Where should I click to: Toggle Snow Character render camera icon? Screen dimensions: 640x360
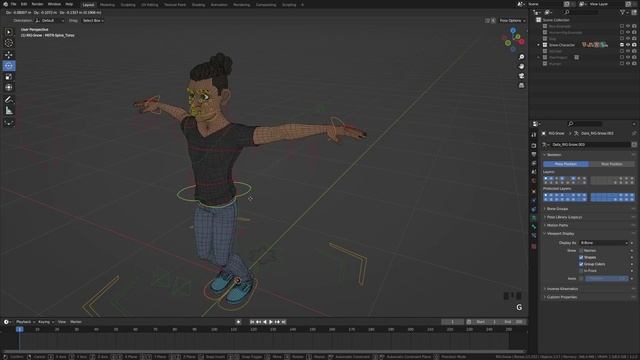point(634,45)
